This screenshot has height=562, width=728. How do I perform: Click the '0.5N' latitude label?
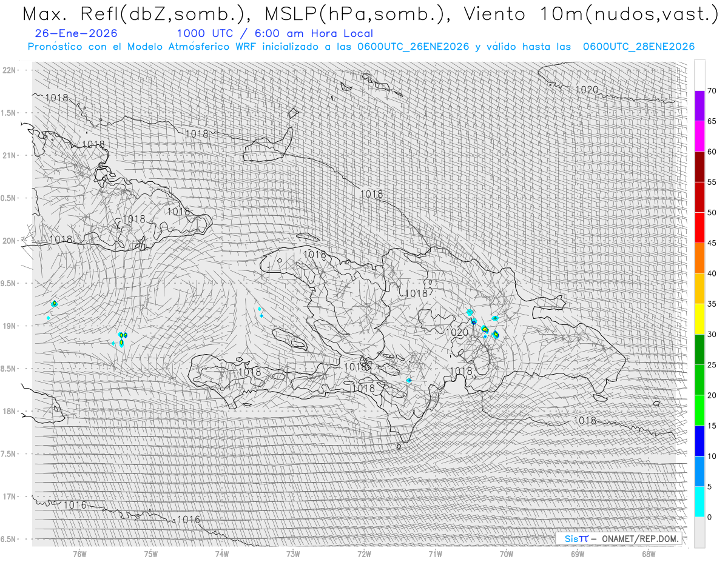tap(9, 198)
